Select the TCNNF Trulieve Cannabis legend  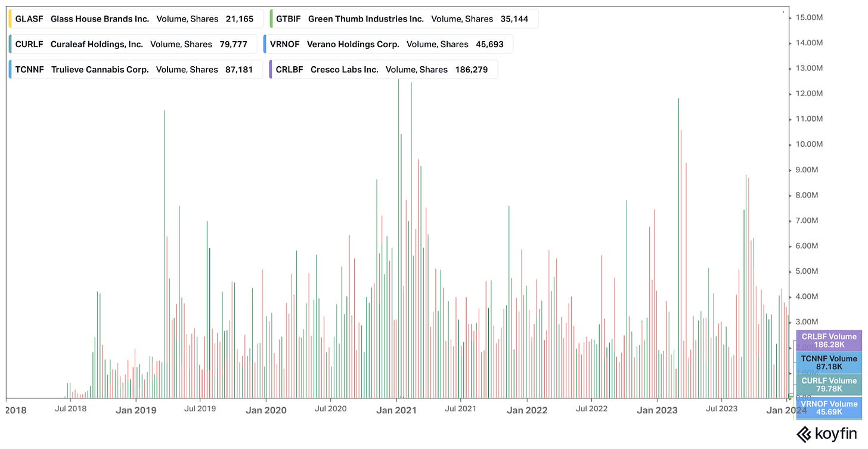(135, 69)
